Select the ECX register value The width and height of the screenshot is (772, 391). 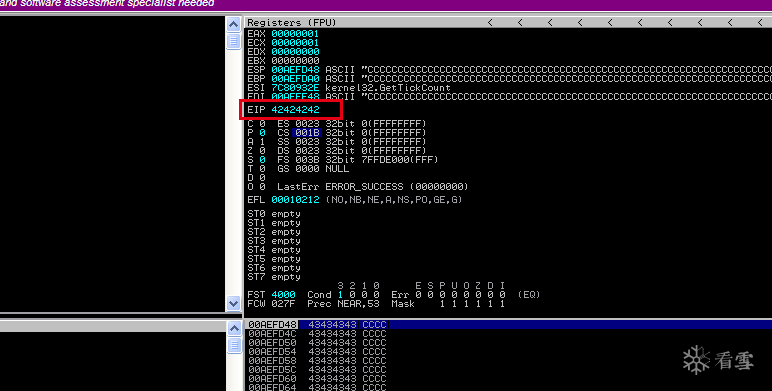[295, 43]
